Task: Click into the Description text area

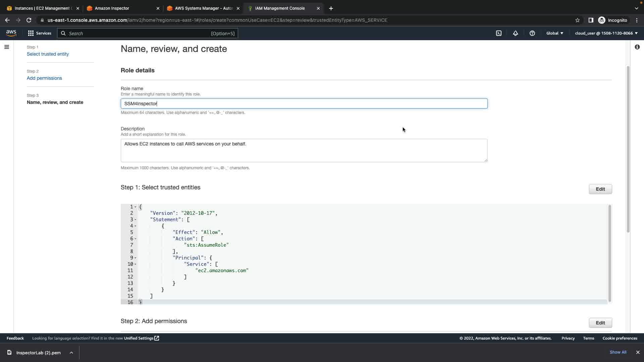Action: click(x=304, y=150)
